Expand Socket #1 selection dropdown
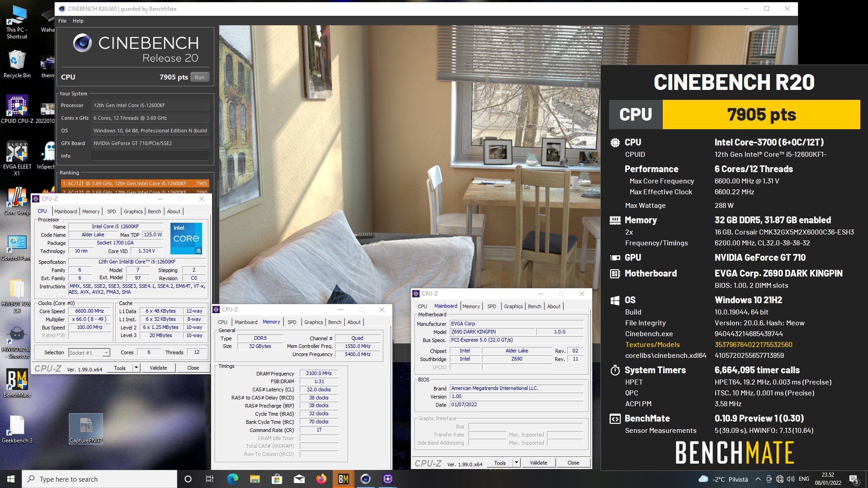Viewport: 868px width, 488px height. (x=106, y=353)
